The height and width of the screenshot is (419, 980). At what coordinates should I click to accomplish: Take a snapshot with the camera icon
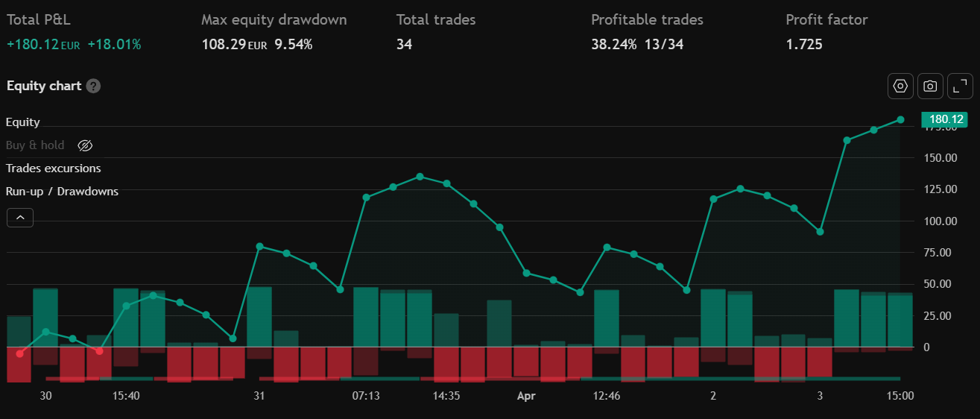pos(930,86)
